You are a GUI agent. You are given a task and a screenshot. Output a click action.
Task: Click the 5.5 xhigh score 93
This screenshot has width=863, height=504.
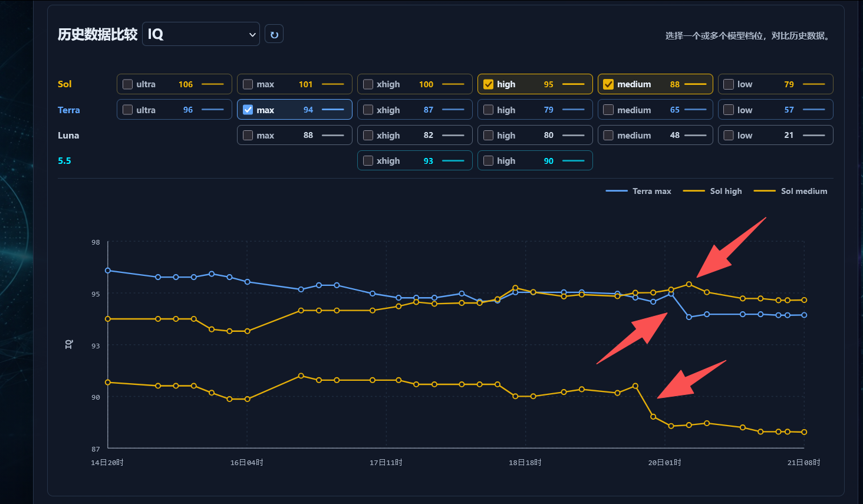(x=429, y=160)
